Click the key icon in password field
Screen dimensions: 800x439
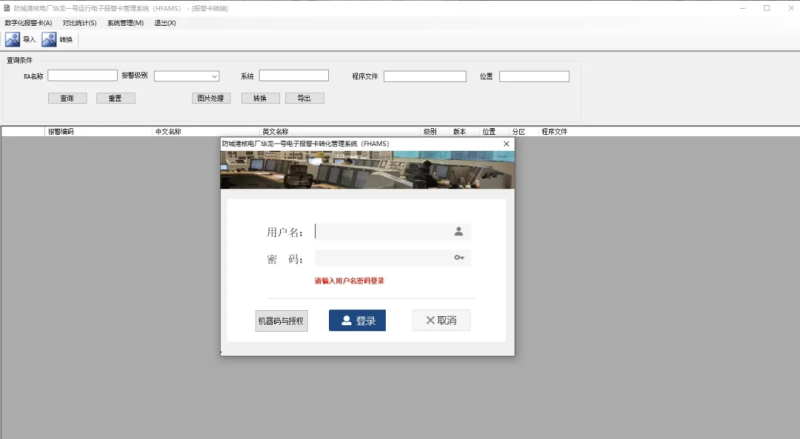click(x=459, y=258)
